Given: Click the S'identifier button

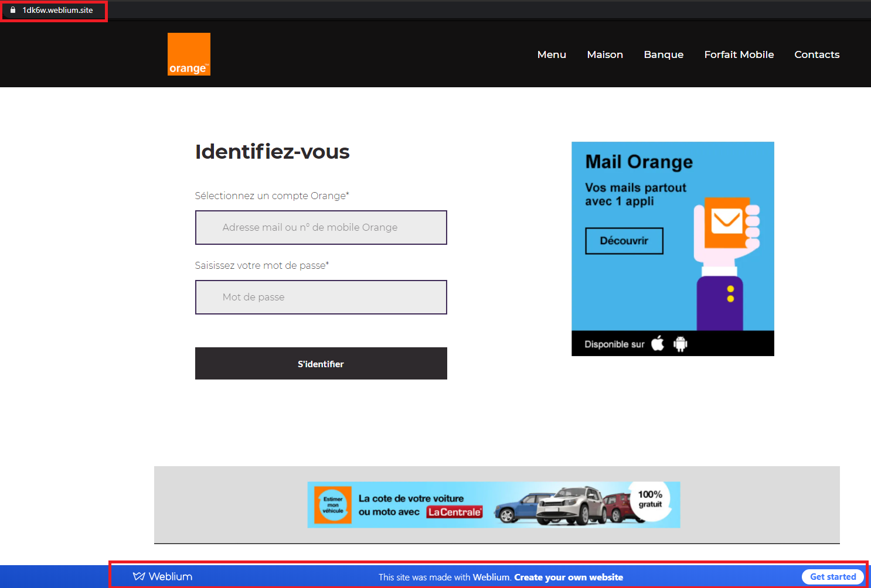Looking at the screenshot, I should (x=321, y=364).
